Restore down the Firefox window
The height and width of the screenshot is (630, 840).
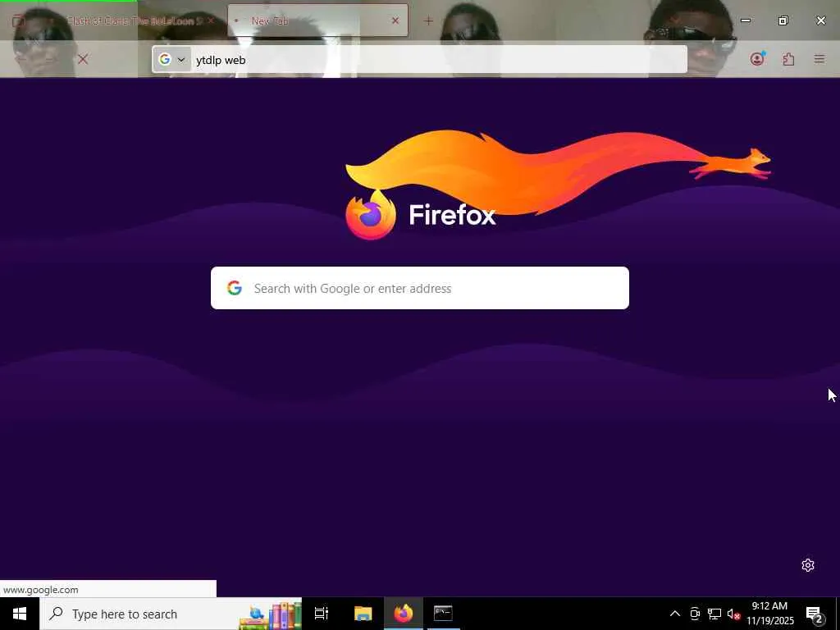point(783,21)
